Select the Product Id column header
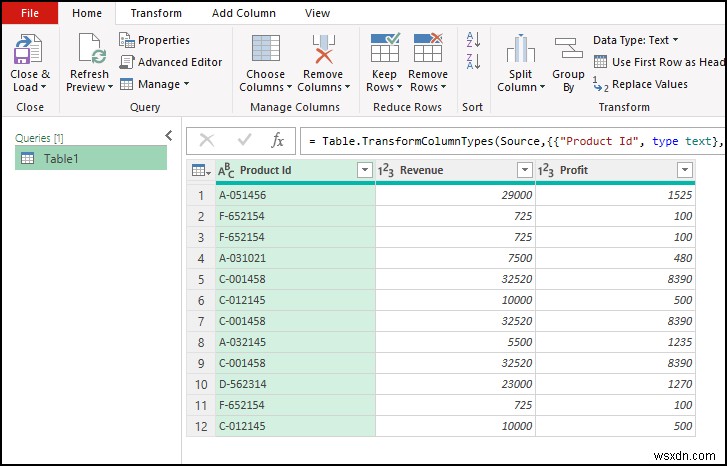 point(295,171)
